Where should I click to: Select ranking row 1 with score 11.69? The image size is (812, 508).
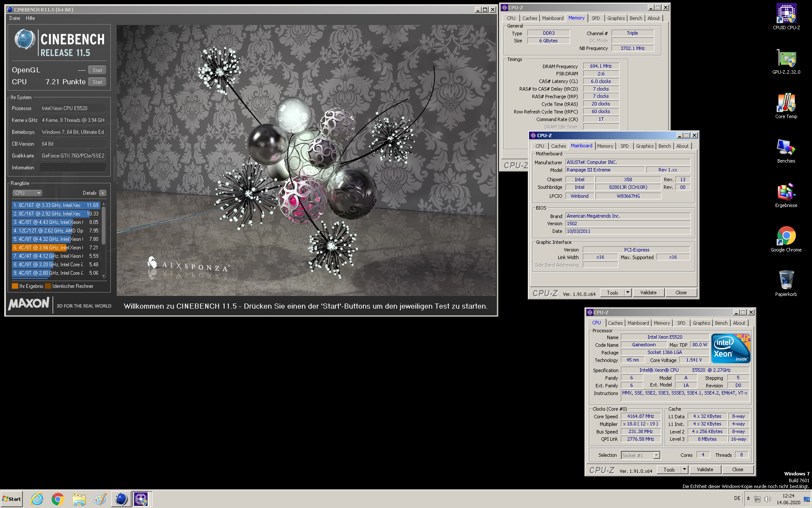[56, 205]
